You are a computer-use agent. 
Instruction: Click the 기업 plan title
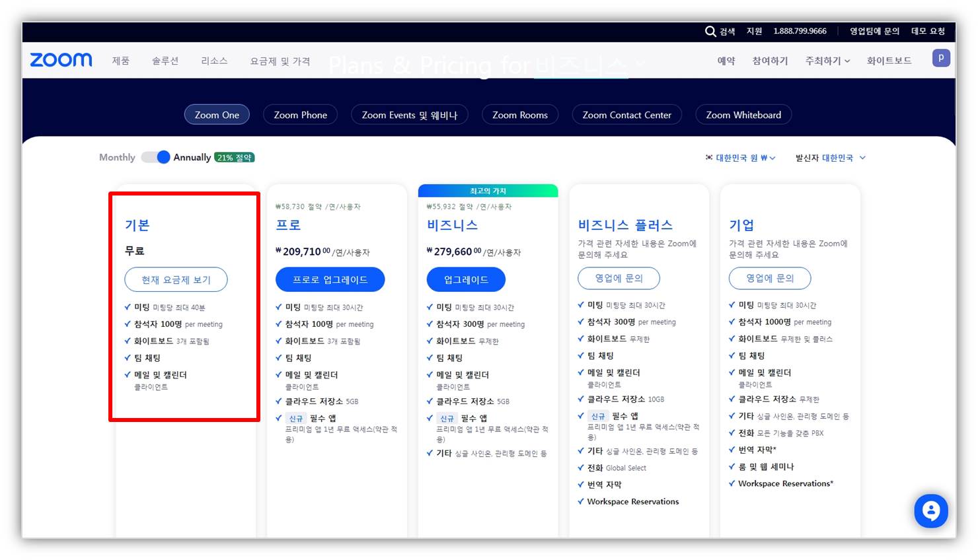pyautogui.click(x=741, y=225)
